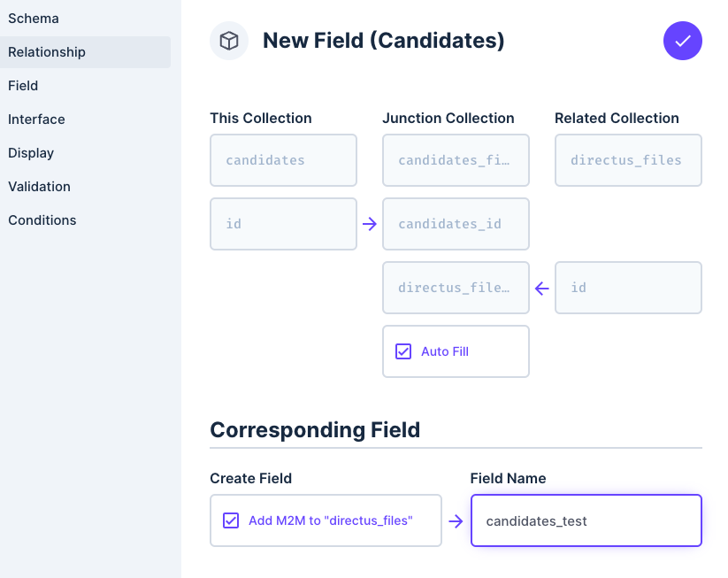The width and height of the screenshot is (728, 578).
Task: Click the cube icon beside the field title
Action: click(228, 41)
